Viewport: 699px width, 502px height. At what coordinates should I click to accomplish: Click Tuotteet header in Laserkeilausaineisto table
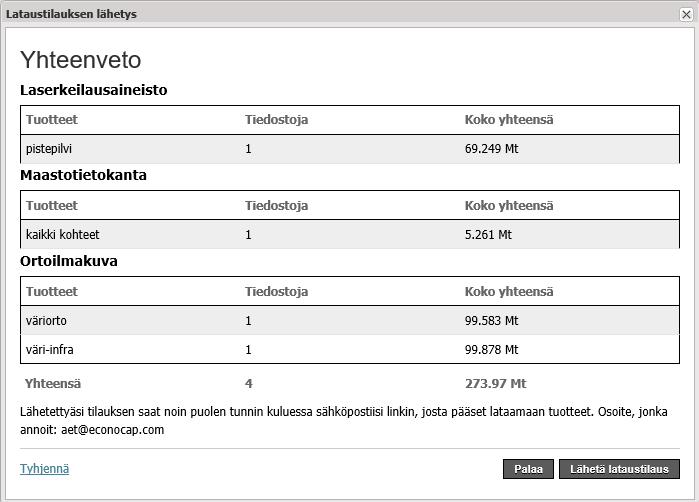pyautogui.click(x=52, y=119)
